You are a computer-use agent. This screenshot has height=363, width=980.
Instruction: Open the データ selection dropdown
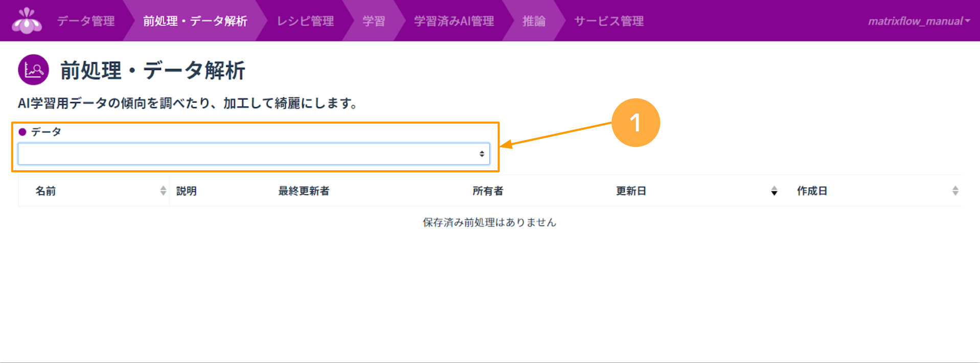click(x=254, y=154)
